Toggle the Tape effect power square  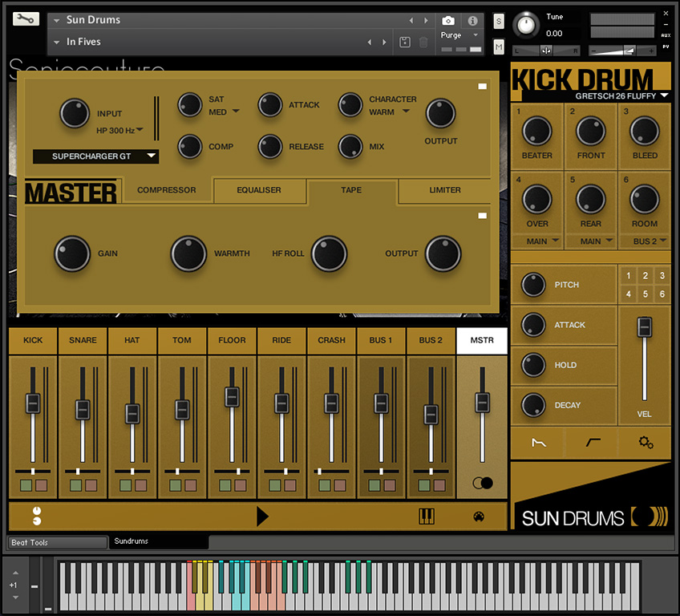pos(482,216)
